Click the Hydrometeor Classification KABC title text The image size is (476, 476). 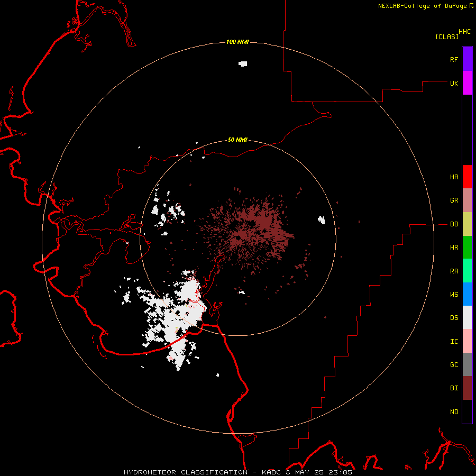(238, 472)
